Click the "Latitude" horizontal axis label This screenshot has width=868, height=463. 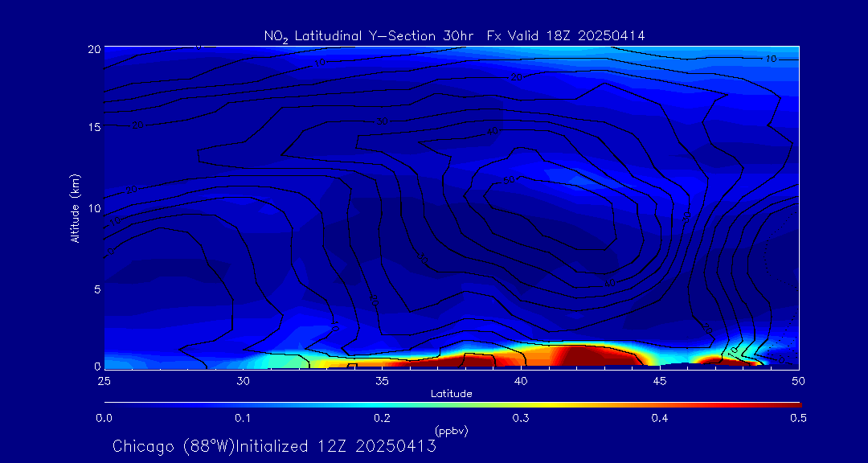[451, 394]
